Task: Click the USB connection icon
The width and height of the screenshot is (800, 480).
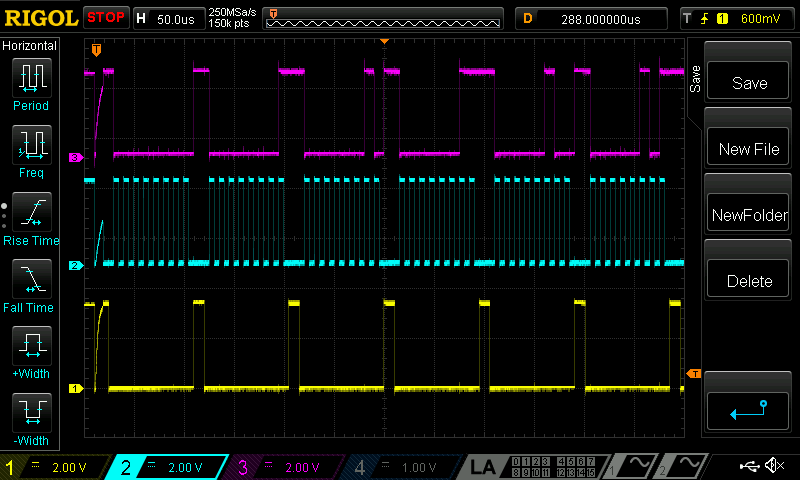Action: pyautogui.click(x=749, y=466)
